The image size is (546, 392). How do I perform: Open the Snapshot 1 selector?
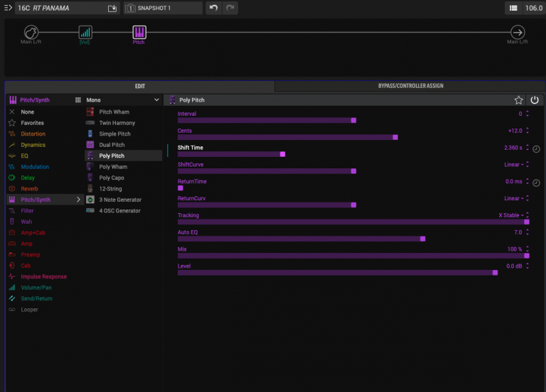click(163, 8)
